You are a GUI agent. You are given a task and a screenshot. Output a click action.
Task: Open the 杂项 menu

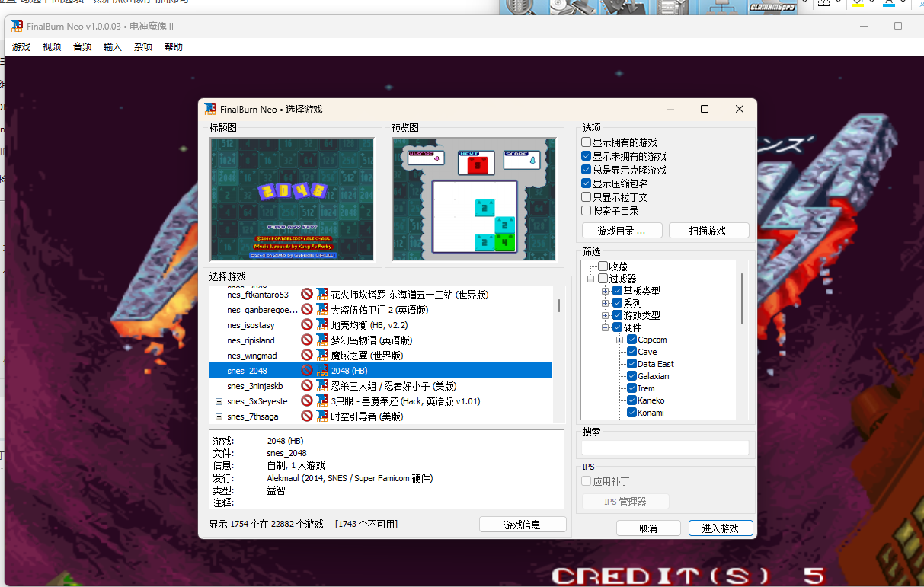(x=143, y=47)
